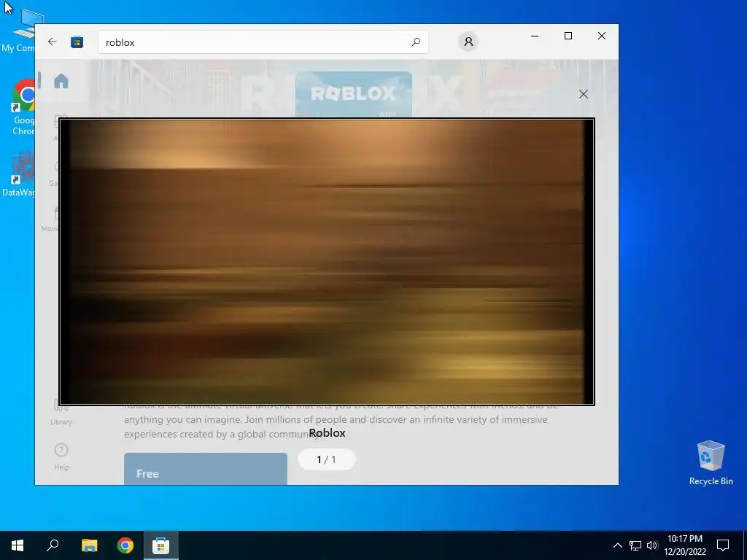Click the search box containing roblox
Image resolution: width=747 pixels, height=560 pixels.
(x=263, y=42)
